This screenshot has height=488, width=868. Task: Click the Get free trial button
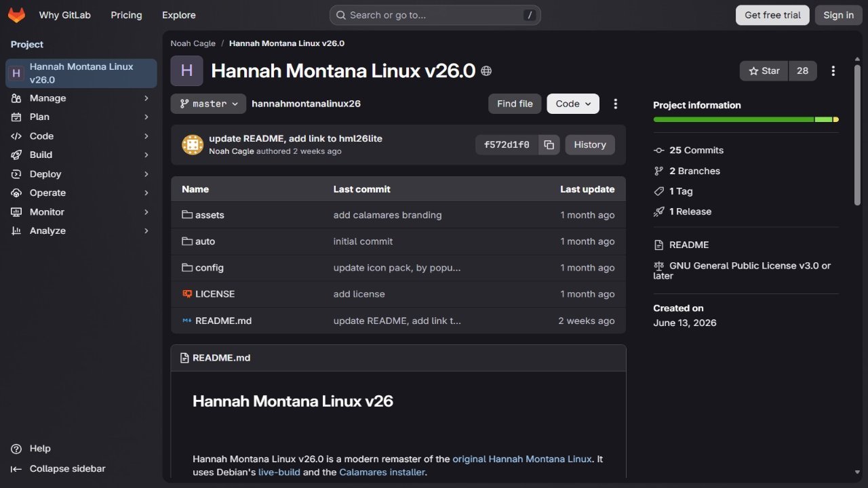[772, 15]
